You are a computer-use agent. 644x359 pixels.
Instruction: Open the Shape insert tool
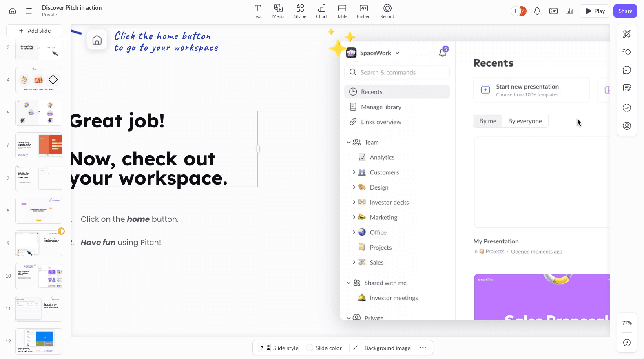tap(300, 11)
